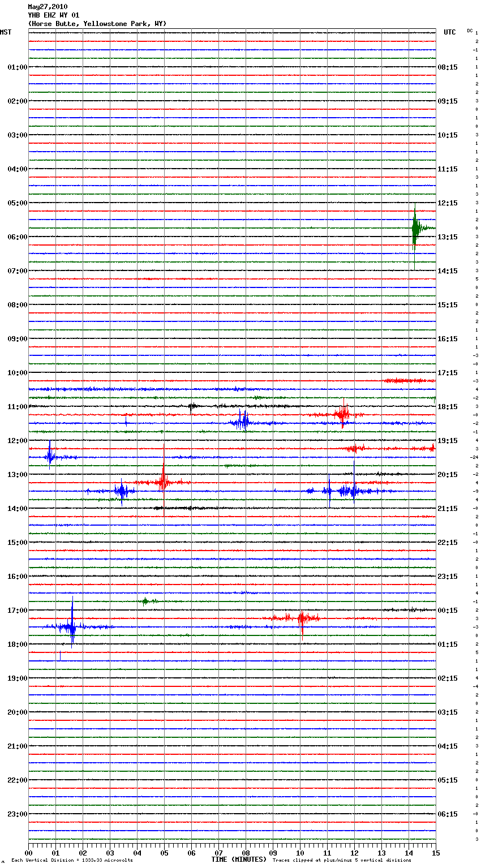Select the 13:00 MST time label
The image size is (481, 868).
18,475
